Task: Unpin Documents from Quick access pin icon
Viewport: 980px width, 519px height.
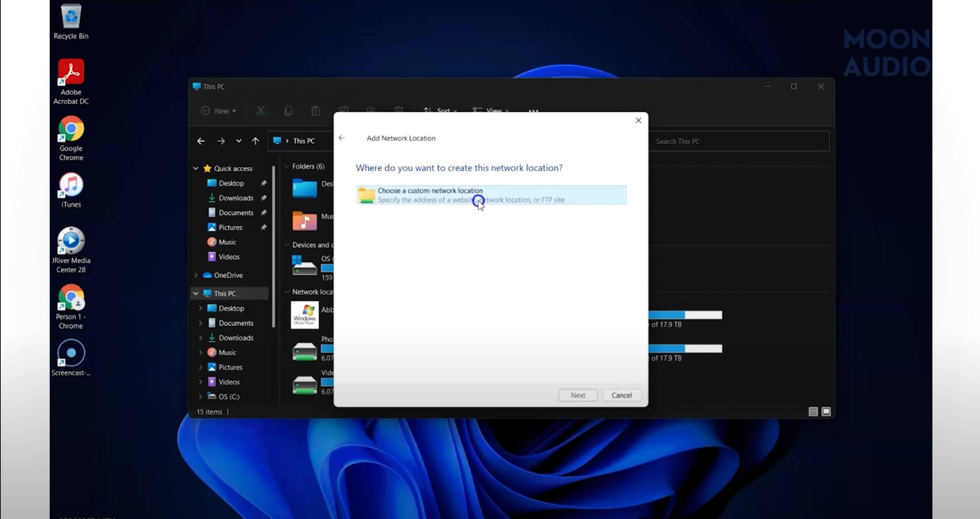Action: (x=263, y=213)
